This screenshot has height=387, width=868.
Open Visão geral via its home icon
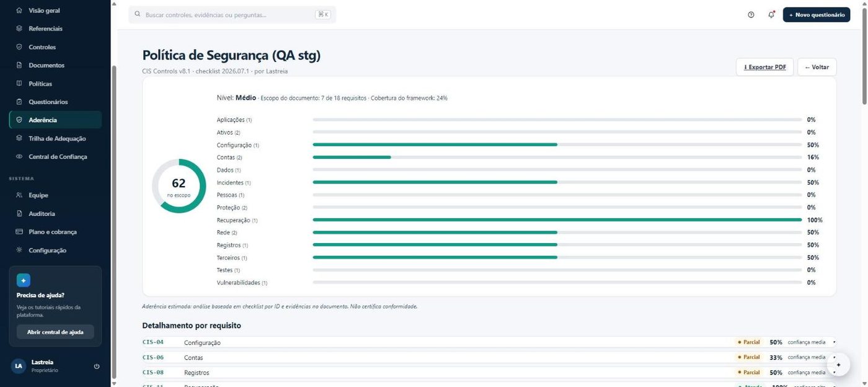pos(19,11)
